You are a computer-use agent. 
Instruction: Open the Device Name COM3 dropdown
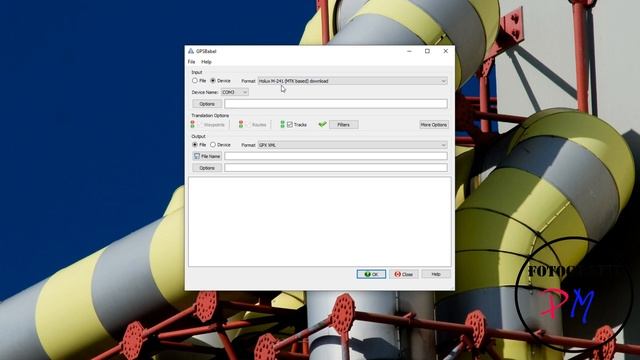tap(235, 92)
